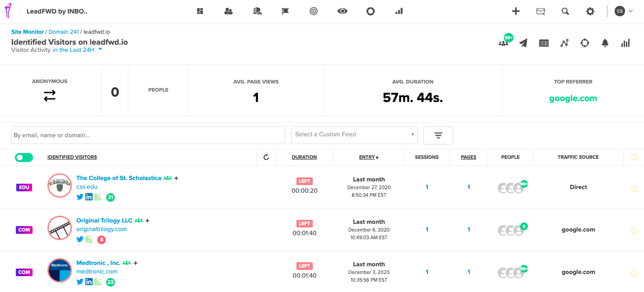Screen dimensions: 644x292
Task: Click the paper plane send icon
Action: point(523,43)
